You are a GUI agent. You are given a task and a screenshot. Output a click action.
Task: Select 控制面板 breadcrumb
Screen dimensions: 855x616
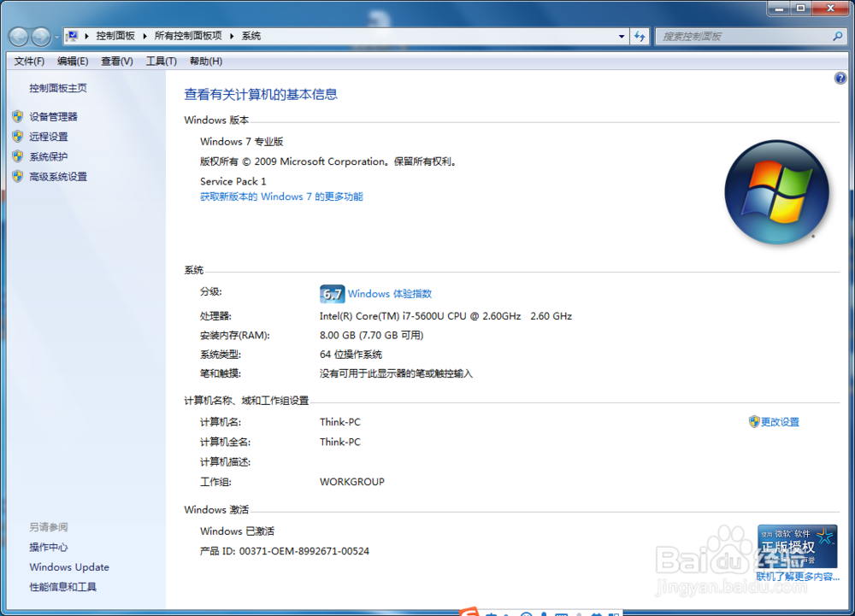[x=115, y=36]
